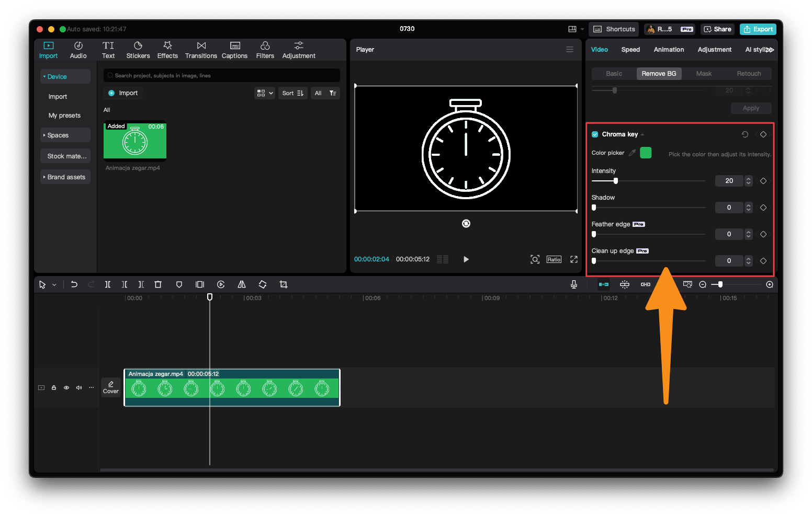The image size is (812, 516).
Task: Click the Cover edit button
Action: click(x=111, y=387)
